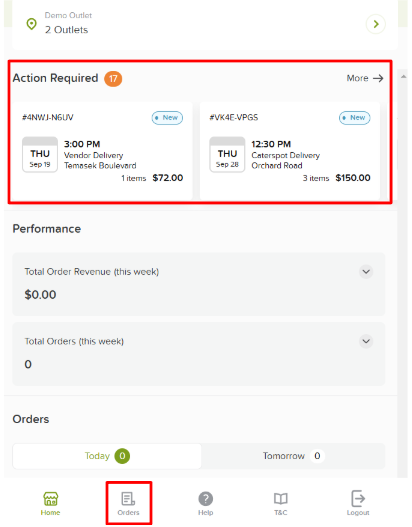Click More link in Action Required
Viewport: 412px width, 527px height.
pos(365,78)
